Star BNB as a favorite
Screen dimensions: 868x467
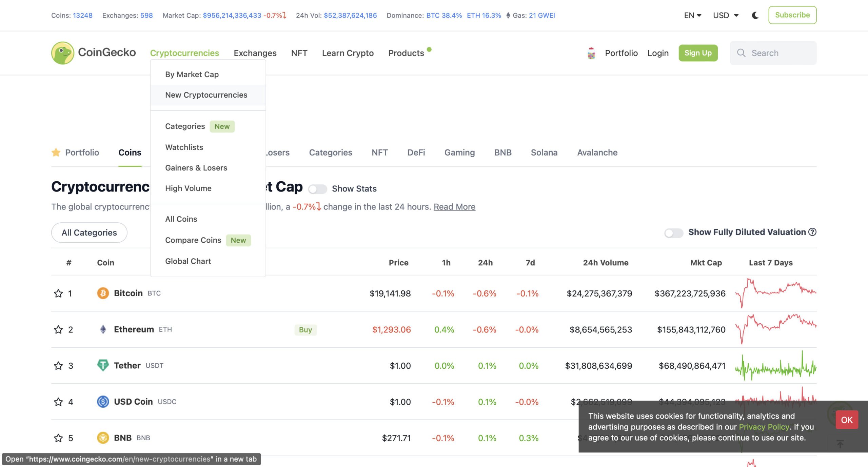(x=58, y=438)
